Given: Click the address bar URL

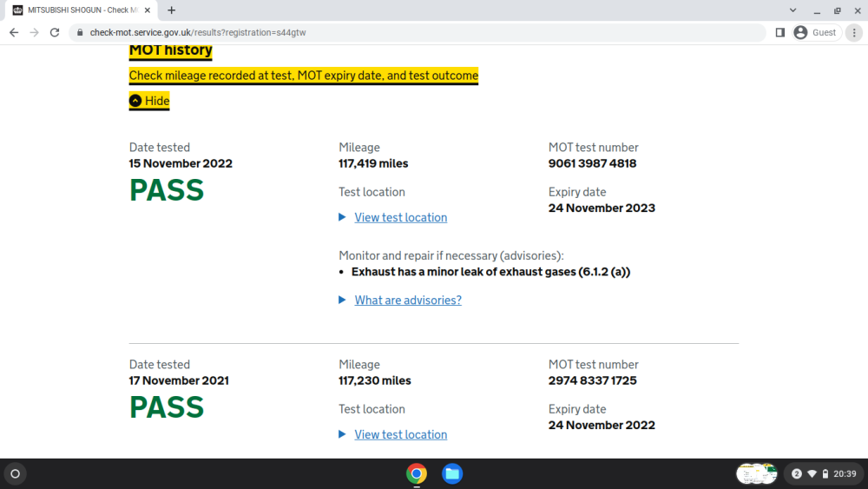Looking at the screenshot, I should (198, 33).
